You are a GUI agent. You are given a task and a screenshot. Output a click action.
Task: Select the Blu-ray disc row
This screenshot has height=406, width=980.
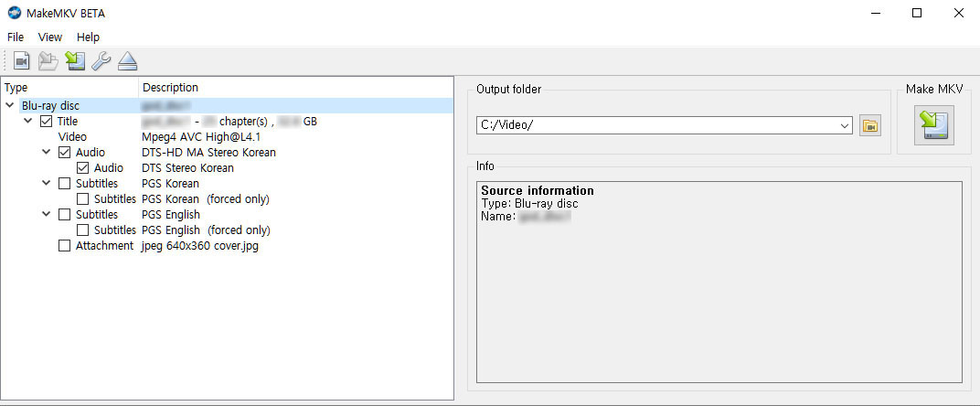[x=227, y=106]
